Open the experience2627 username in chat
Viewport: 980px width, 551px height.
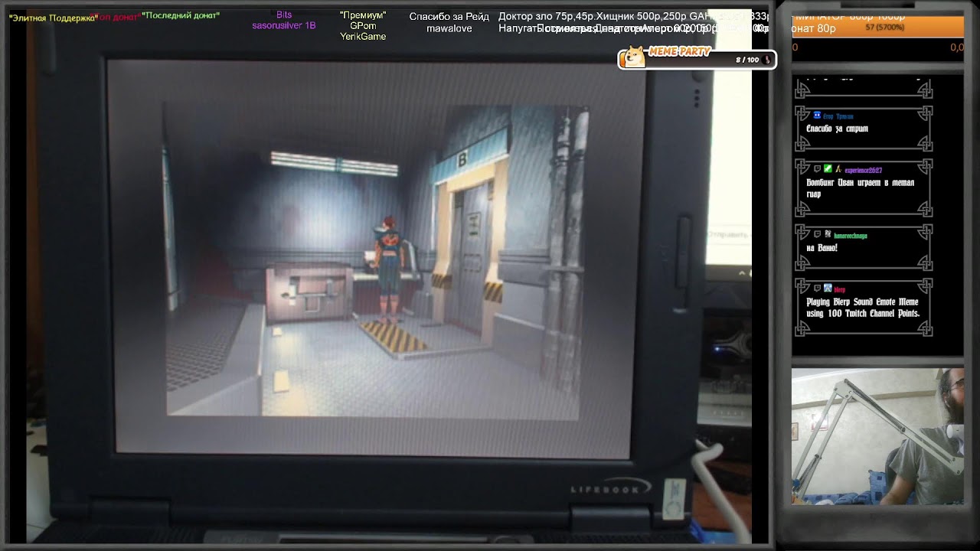pos(864,170)
